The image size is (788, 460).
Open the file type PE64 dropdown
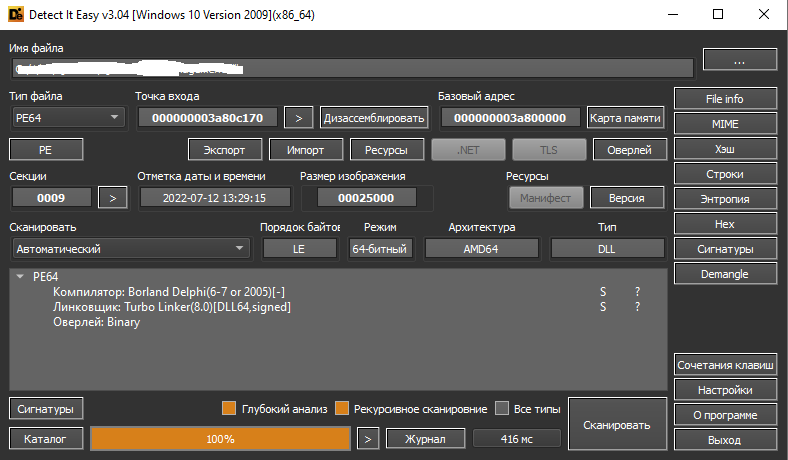(x=67, y=118)
